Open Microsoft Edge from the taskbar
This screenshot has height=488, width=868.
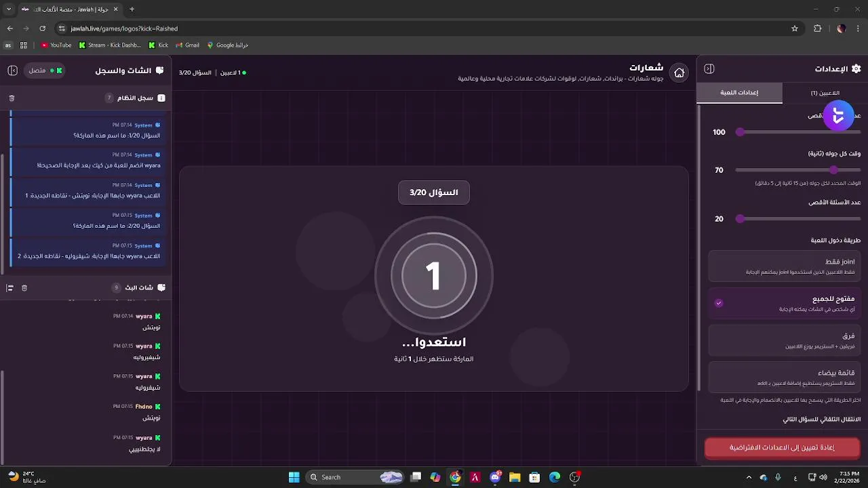click(554, 477)
